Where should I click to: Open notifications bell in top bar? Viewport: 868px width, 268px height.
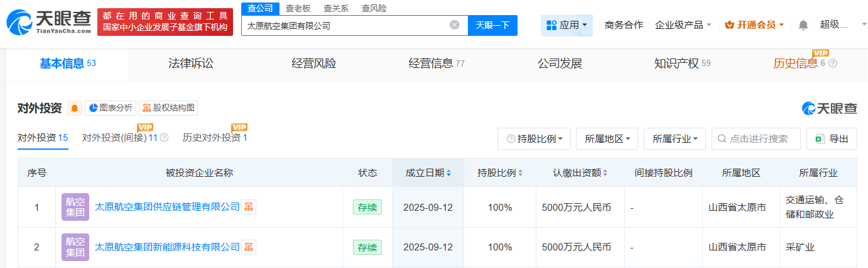coord(803,25)
